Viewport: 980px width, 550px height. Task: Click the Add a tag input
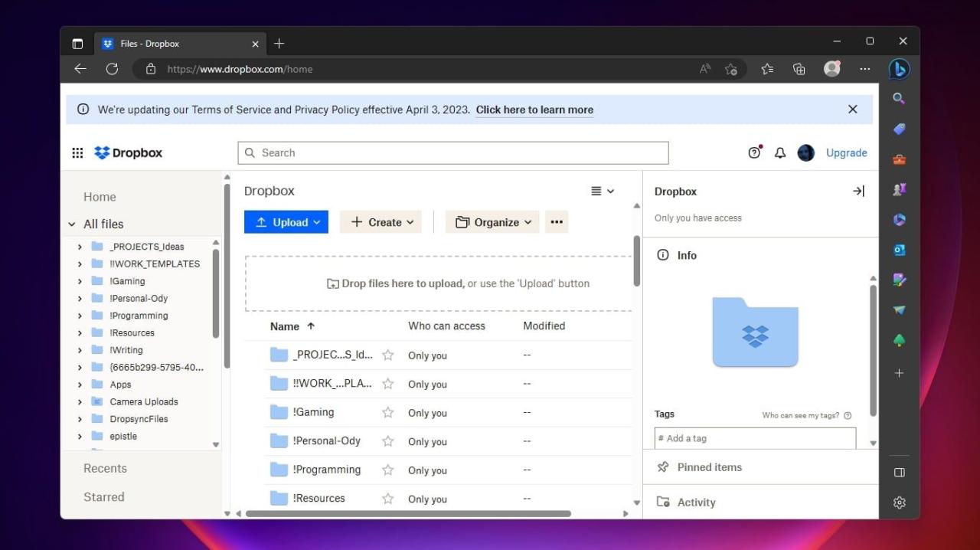coord(755,438)
